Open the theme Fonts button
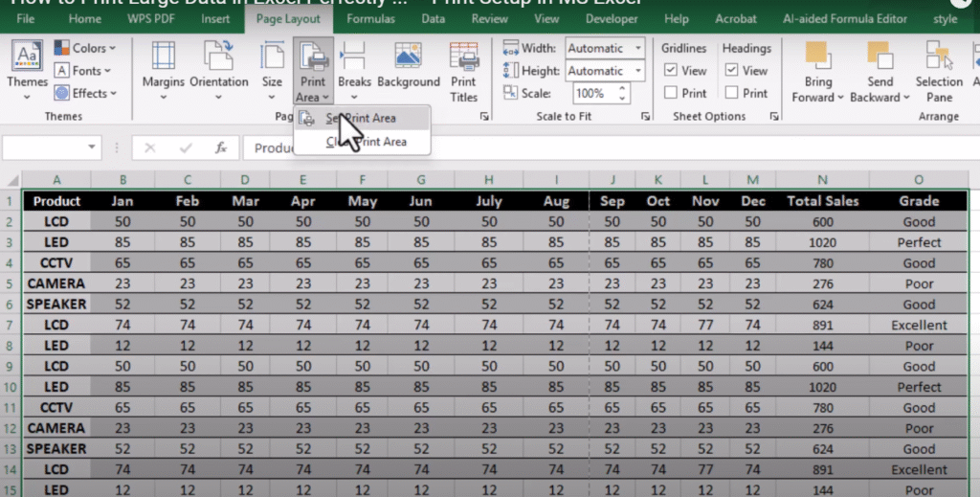 pos(84,71)
